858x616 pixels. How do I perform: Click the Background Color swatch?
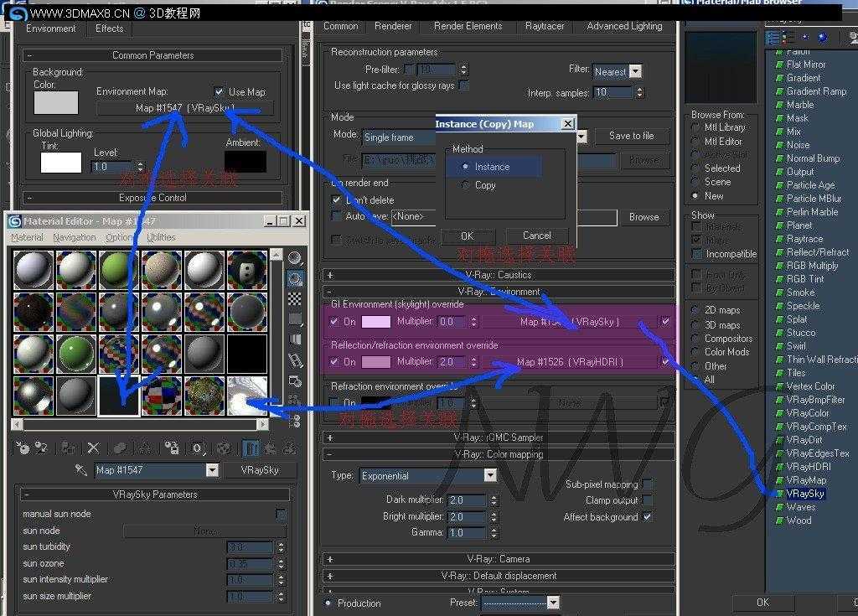point(56,103)
